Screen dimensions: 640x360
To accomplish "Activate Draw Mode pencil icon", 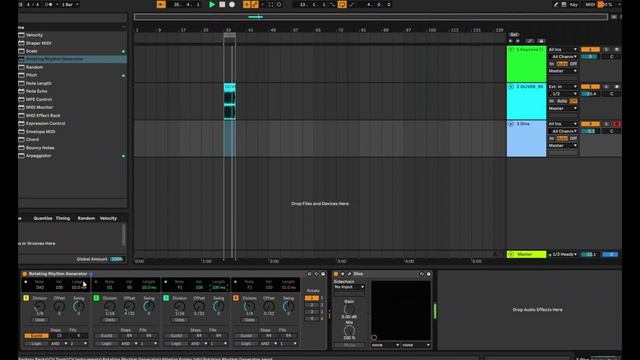I will [x=556, y=4].
